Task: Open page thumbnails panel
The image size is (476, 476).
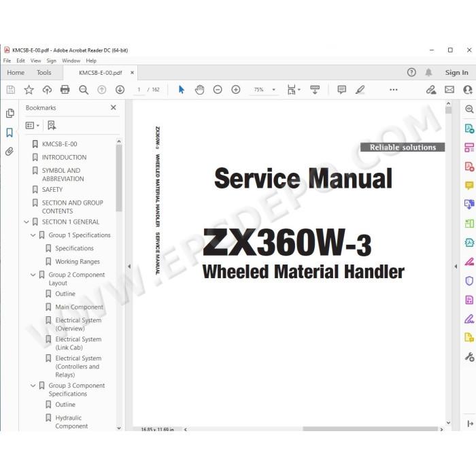Action: click(10, 114)
